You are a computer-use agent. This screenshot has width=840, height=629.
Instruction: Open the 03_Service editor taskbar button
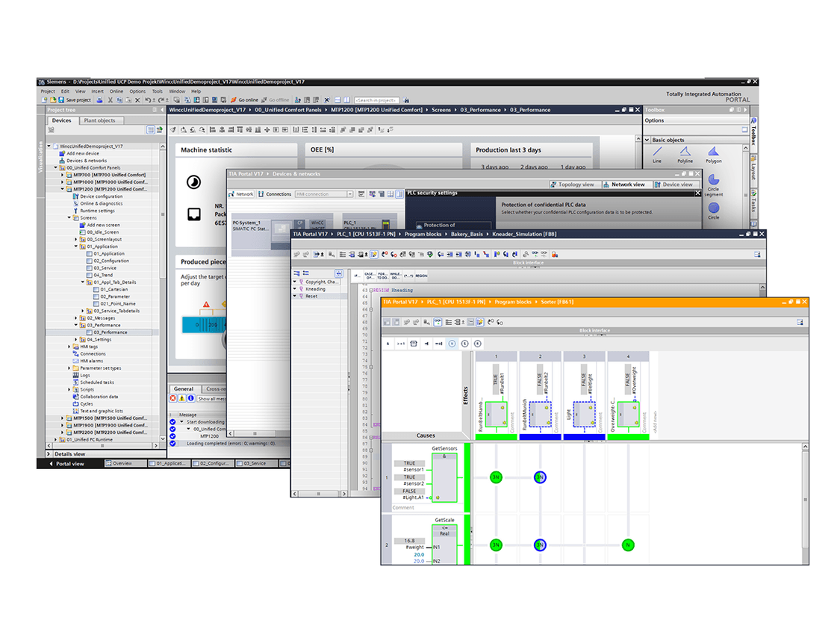coord(255,464)
